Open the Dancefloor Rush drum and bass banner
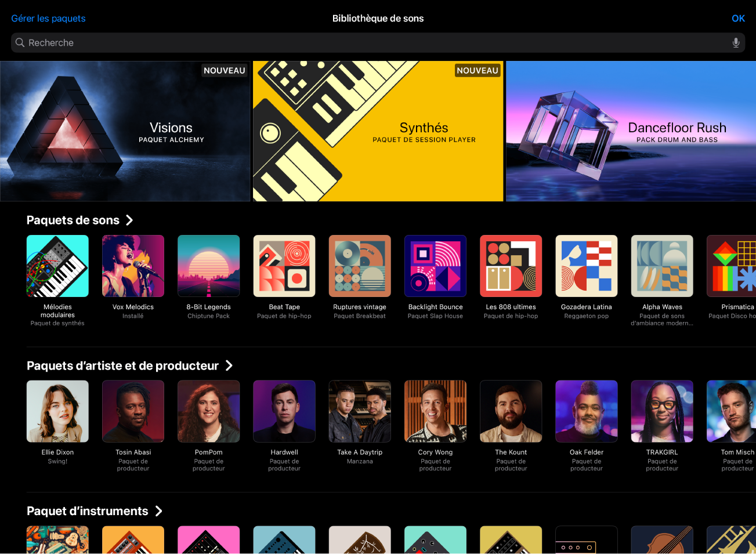This screenshot has width=756, height=554. (x=630, y=131)
